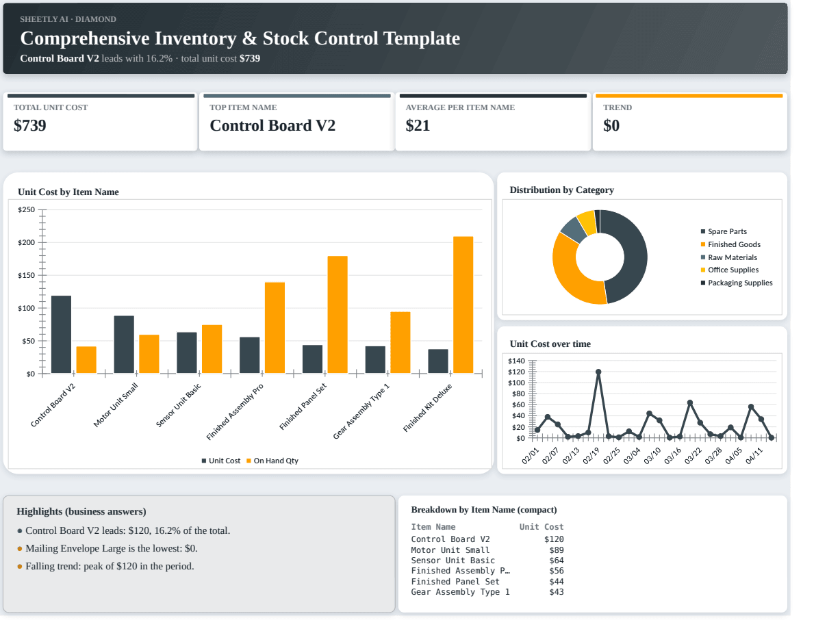
Task: Click the Breakdown by Item Name heading
Action: tap(484, 510)
